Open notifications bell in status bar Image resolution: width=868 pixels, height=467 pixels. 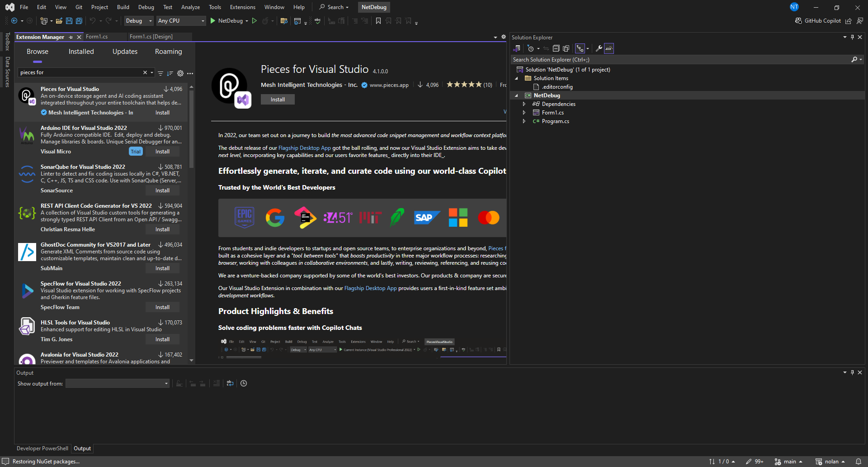(858, 462)
